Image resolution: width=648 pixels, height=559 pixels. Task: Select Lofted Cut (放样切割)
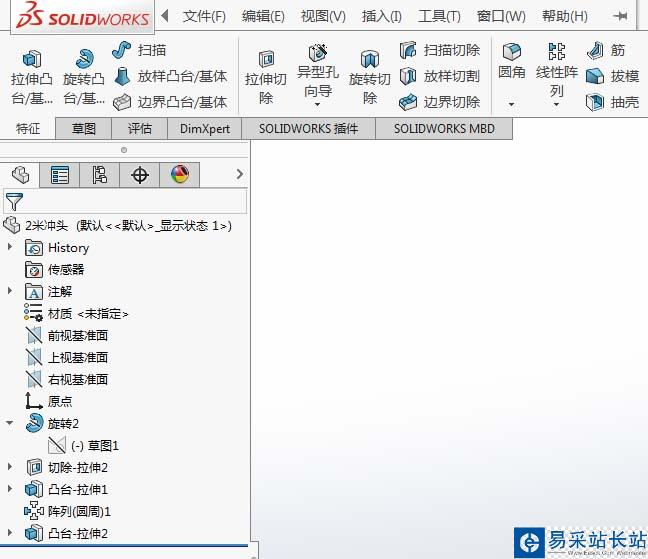(440, 76)
